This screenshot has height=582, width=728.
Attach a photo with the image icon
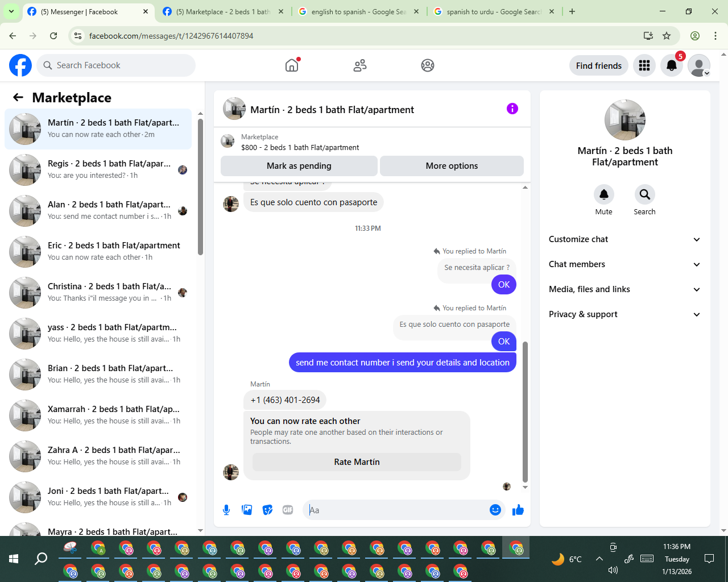[x=247, y=510]
